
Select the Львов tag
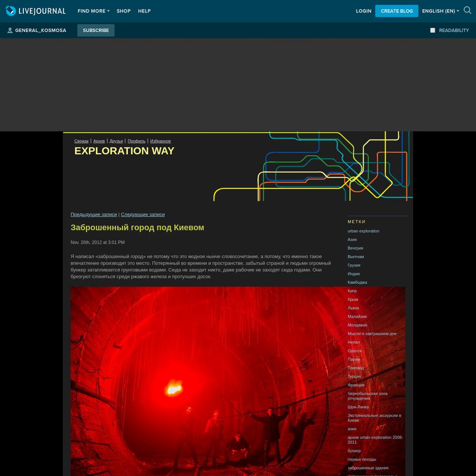point(353,308)
